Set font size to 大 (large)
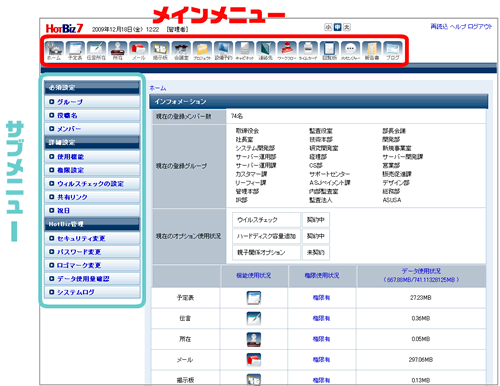The height and width of the screenshot is (386, 500). (x=347, y=27)
